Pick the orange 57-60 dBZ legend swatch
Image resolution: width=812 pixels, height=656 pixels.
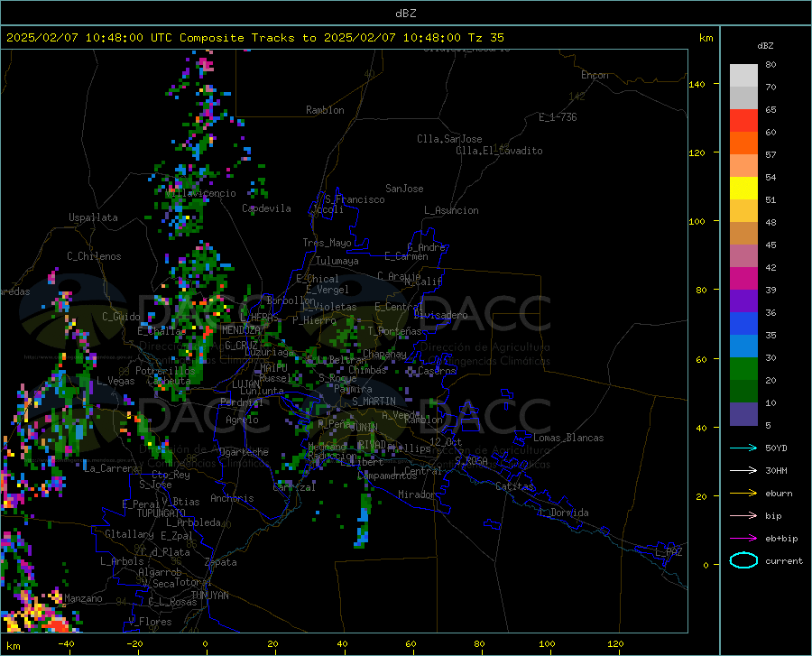coord(743,143)
